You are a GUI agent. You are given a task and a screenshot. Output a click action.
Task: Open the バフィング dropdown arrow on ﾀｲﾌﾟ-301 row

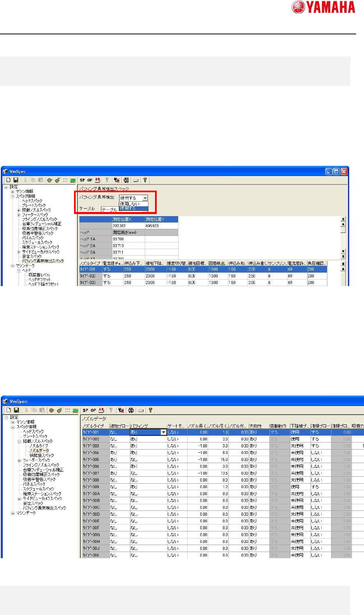(x=164, y=432)
